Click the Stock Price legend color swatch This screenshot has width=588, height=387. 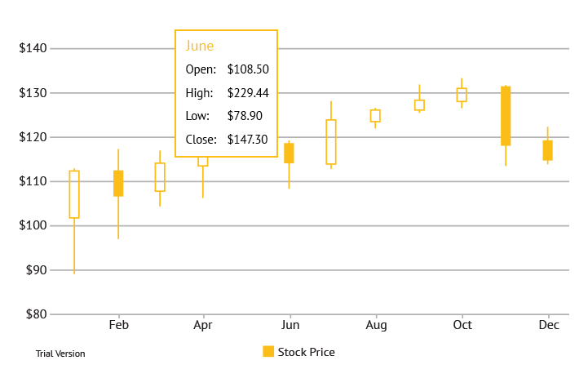pos(268,352)
